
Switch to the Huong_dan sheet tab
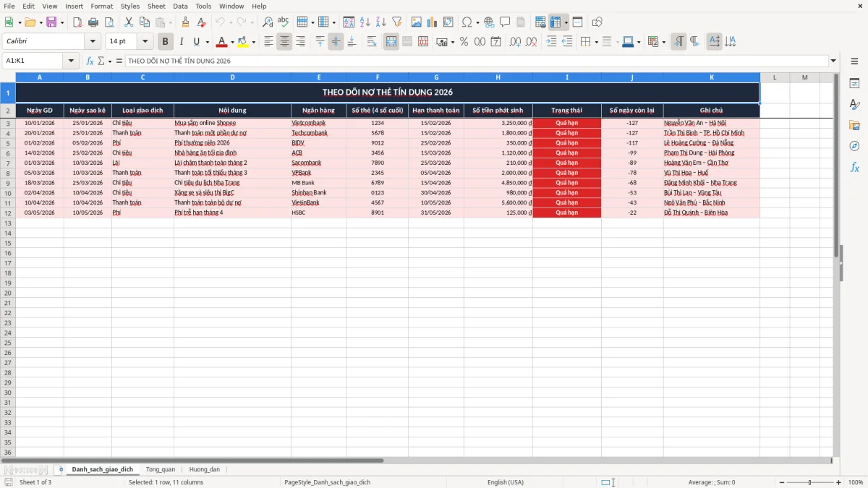[x=205, y=470]
